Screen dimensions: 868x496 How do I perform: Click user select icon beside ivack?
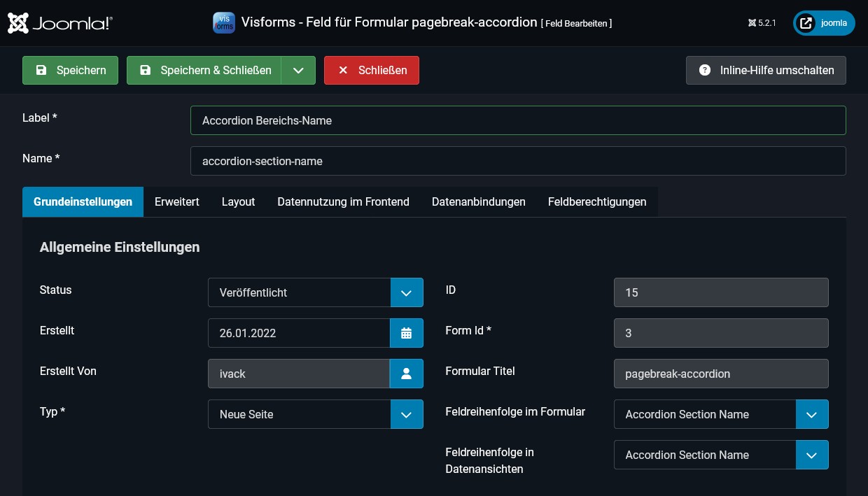(x=406, y=374)
